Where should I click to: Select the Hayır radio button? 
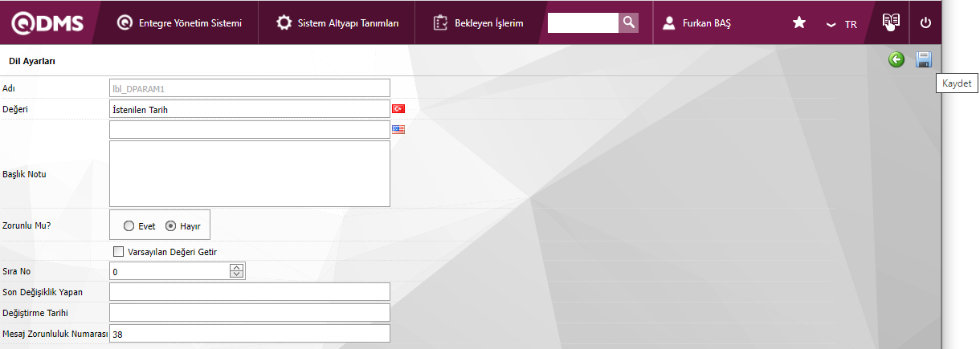(170, 226)
